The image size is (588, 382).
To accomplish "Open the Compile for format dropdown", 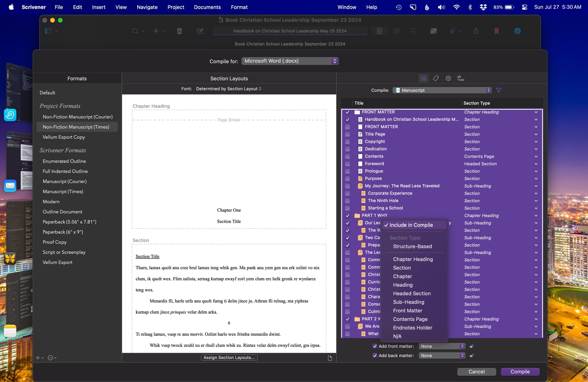I will 290,61.
